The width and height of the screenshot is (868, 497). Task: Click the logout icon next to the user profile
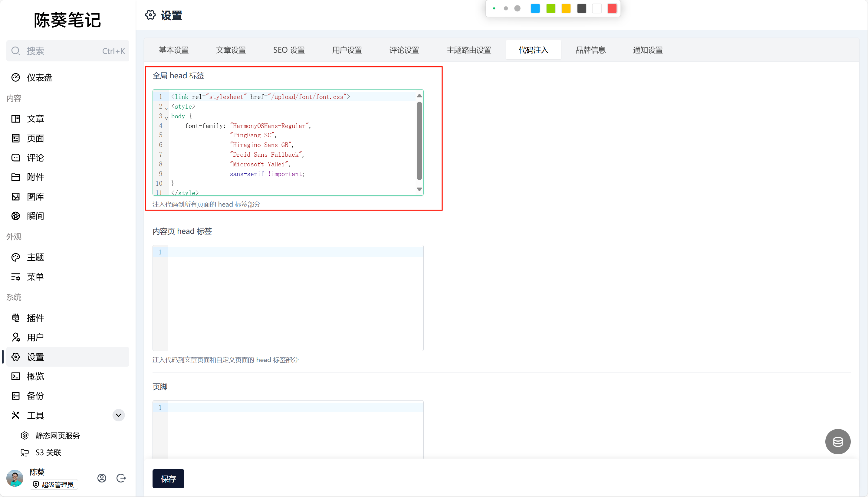(121, 478)
